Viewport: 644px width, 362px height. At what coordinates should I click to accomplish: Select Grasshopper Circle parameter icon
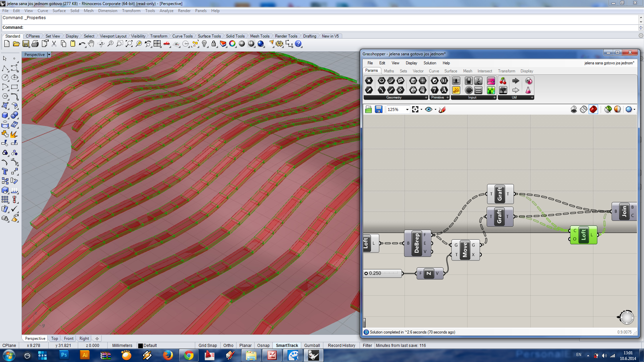(x=381, y=81)
